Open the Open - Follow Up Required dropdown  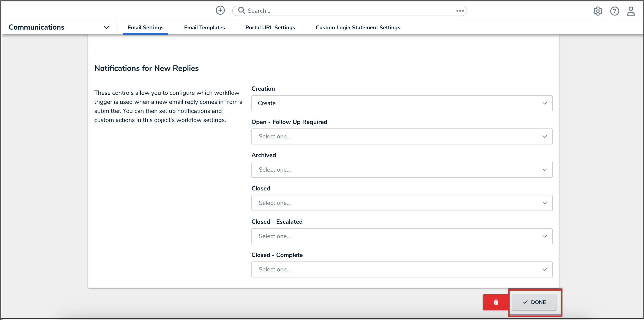(x=401, y=136)
